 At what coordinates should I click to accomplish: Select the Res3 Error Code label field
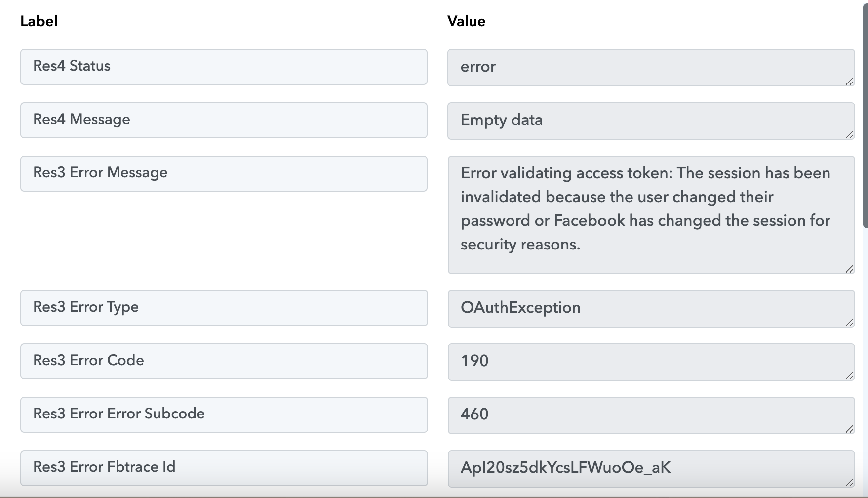click(224, 361)
